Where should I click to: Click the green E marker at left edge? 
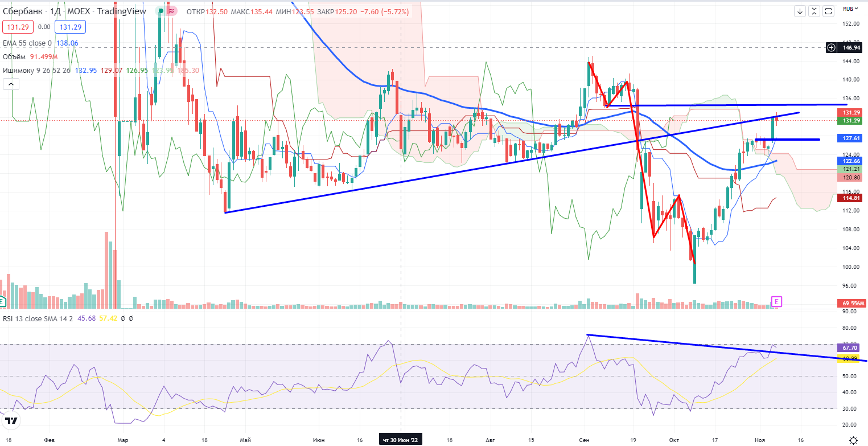3,301
